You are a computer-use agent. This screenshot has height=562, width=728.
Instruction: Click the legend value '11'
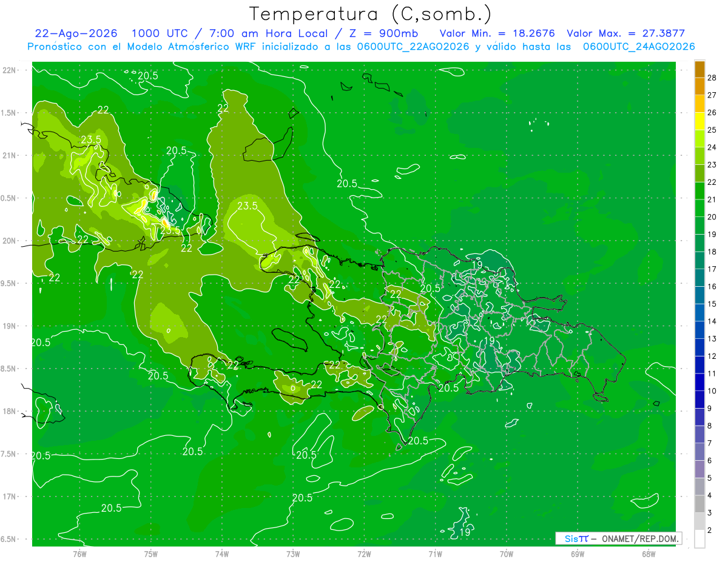coord(712,373)
